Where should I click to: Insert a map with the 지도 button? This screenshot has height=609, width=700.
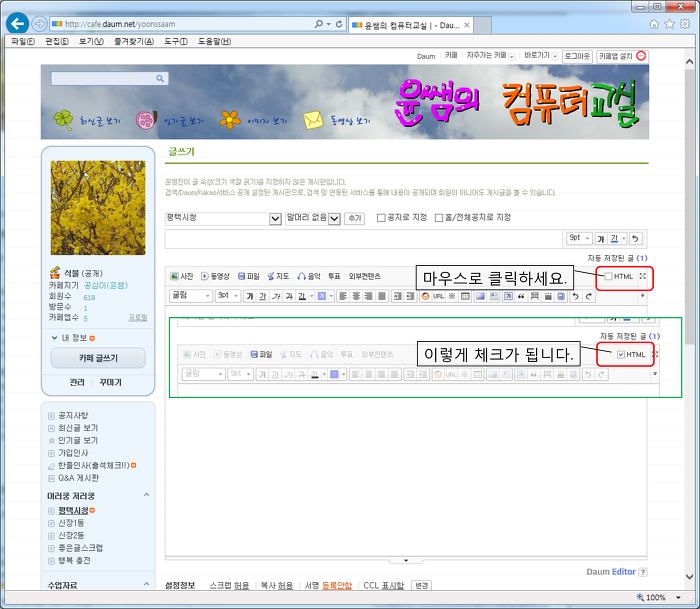point(278,276)
